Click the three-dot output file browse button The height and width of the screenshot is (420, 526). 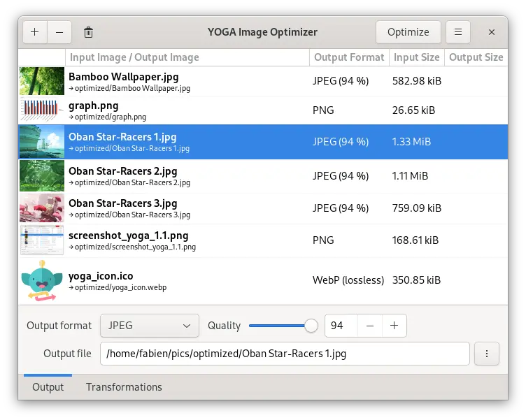tap(487, 354)
